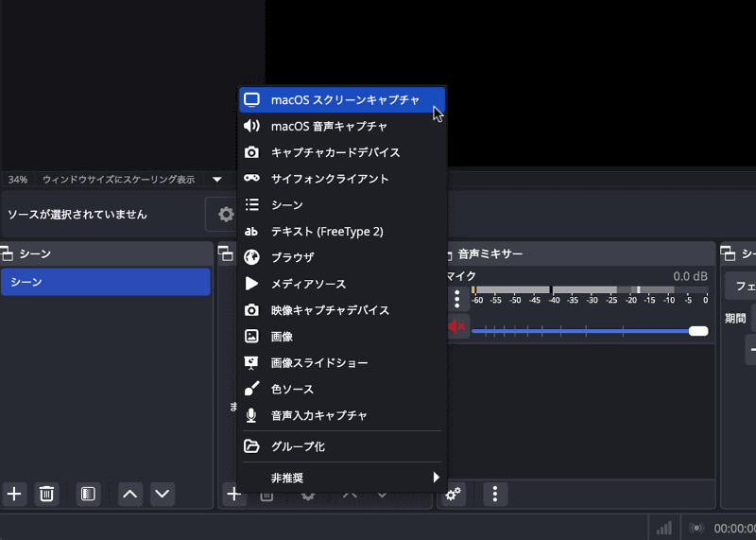
Task: Move scene down with down arrow
Action: pyautogui.click(x=162, y=494)
